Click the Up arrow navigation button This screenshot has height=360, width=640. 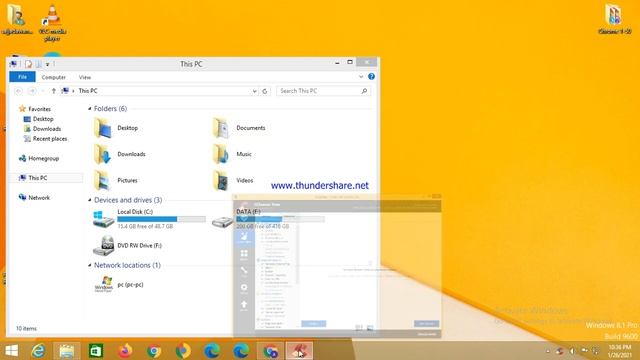tap(53, 91)
